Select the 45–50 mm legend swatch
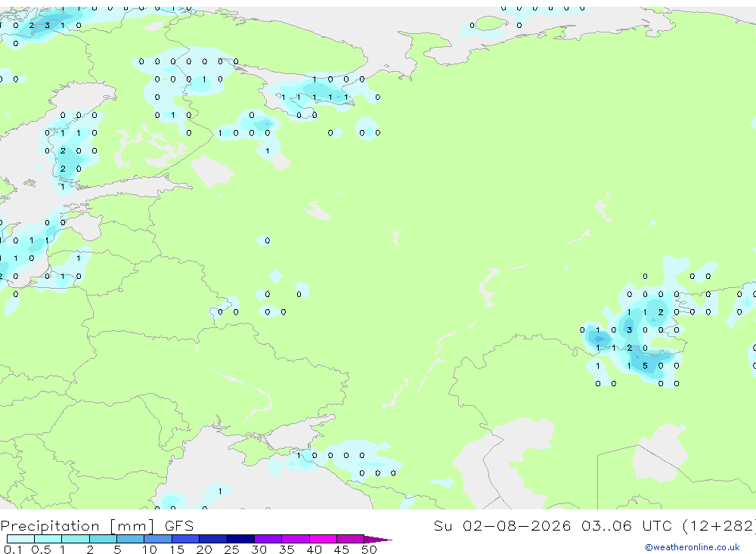This screenshot has height=554, width=756. [351, 539]
